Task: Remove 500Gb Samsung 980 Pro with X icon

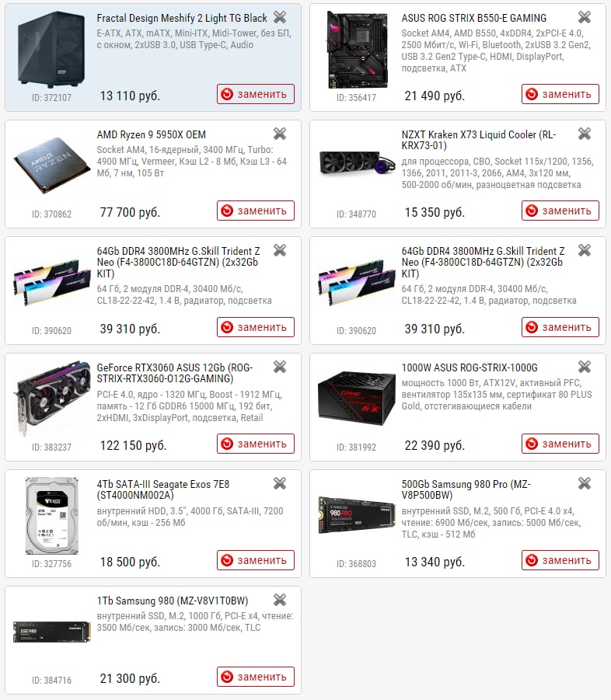Action: (x=585, y=483)
